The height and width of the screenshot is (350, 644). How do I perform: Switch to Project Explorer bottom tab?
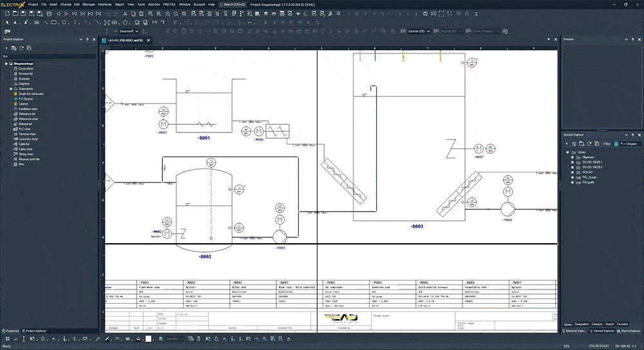[34, 331]
